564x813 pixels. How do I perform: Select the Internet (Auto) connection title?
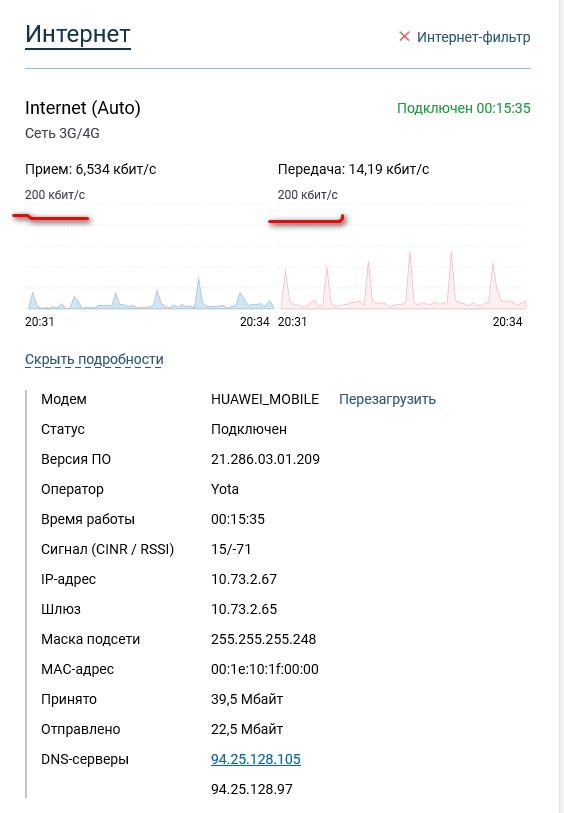coord(83,108)
